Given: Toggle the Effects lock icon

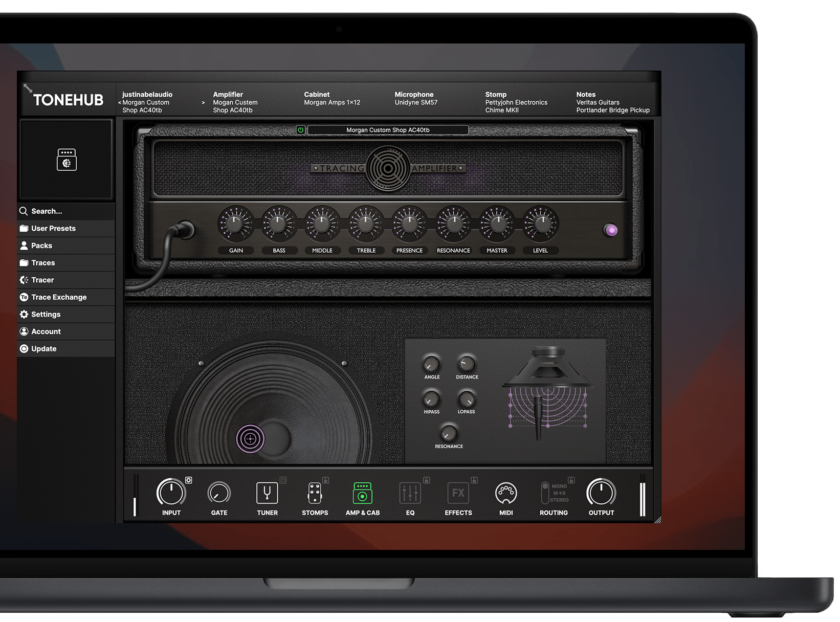Looking at the screenshot, I should pyautogui.click(x=474, y=480).
